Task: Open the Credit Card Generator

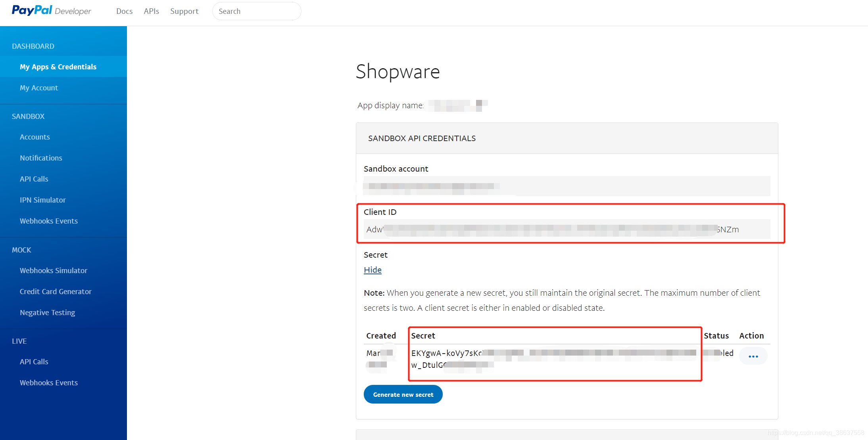Action: [56, 291]
